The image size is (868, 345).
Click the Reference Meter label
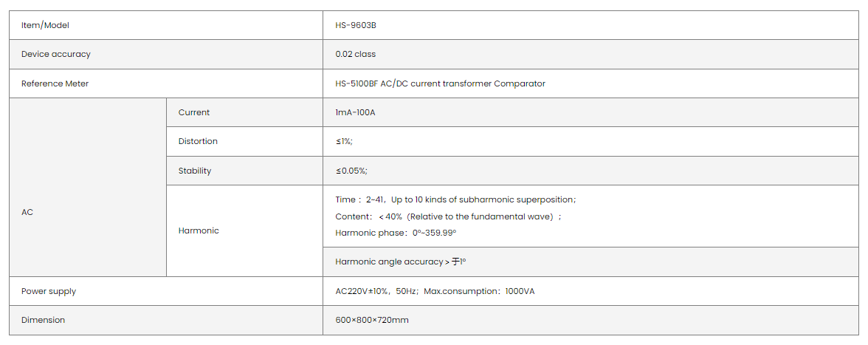[x=55, y=83]
